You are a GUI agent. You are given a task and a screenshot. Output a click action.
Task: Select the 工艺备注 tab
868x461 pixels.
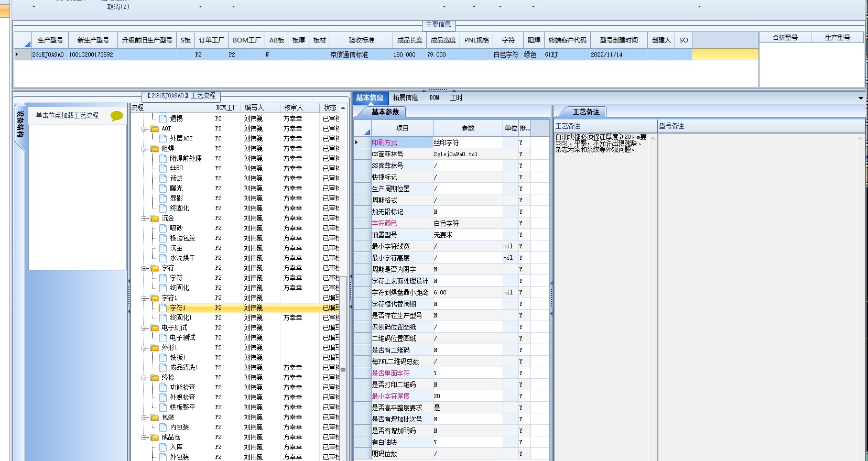coord(585,112)
